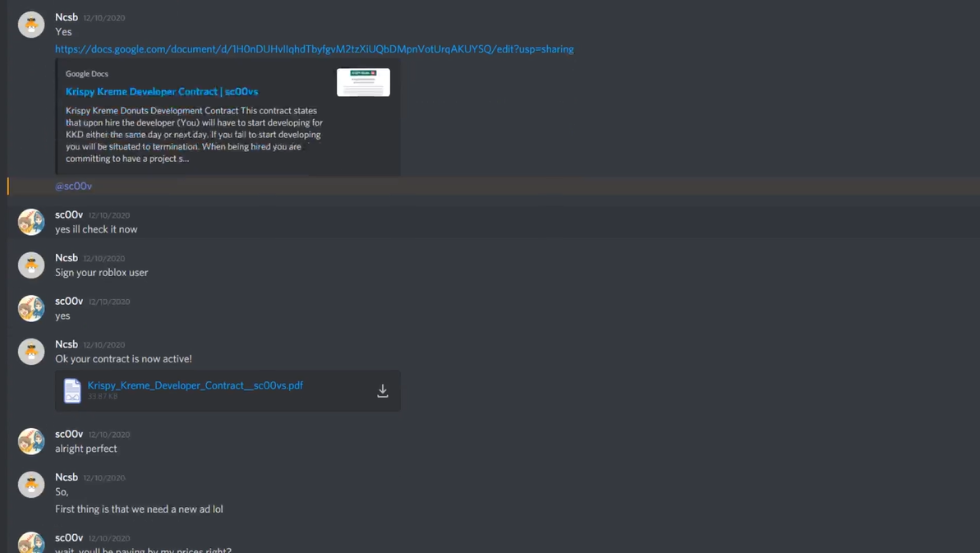Click the @sc00v mention
Screen dimensions: 980x553
coord(73,187)
